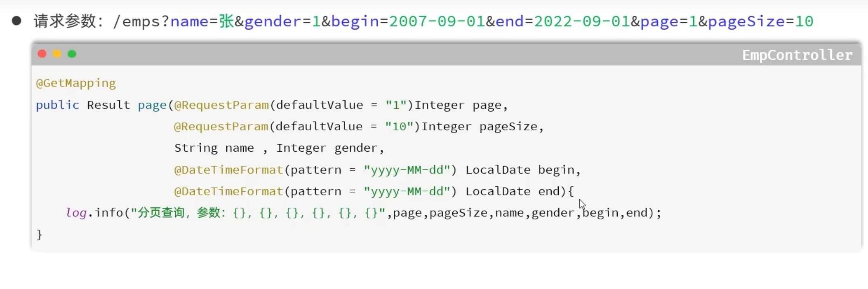Image resolution: width=868 pixels, height=289 pixels.
Task: Click the LocalDate begin parameter
Action: click(x=520, y=170)
